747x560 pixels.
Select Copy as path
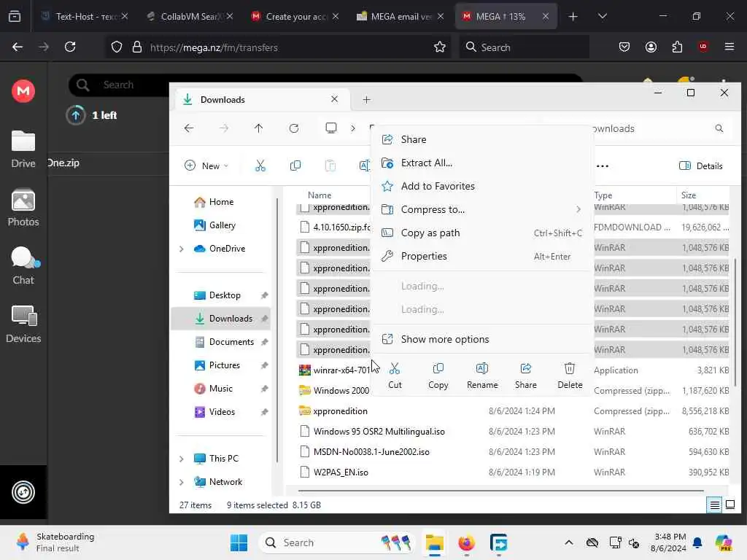tap(482, 233)
